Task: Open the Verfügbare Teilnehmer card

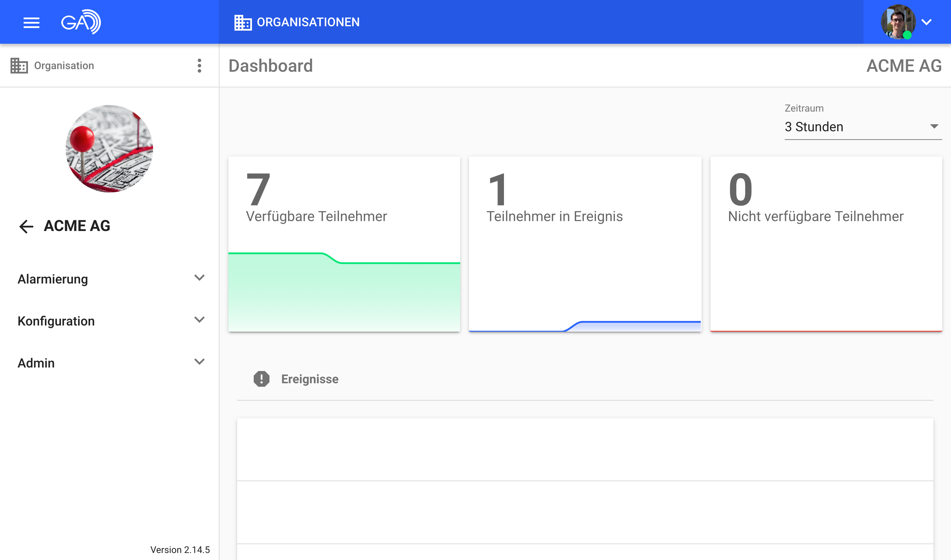Action: (x=344, y=244)
